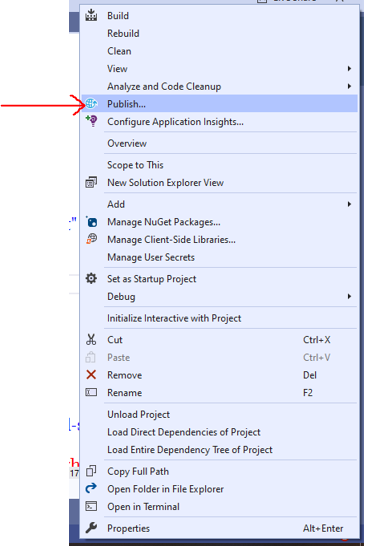The image size is (365, 546).
Task: Choose Cut
Action: point(219,340)
